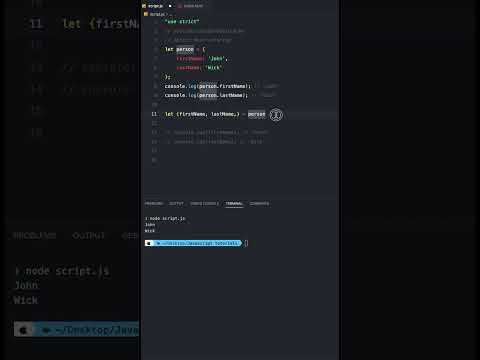Image resolution: width=480 pixels, height=360 pixels.
Task: Click line number 11 in the gutter
Action: pos(154,114)
